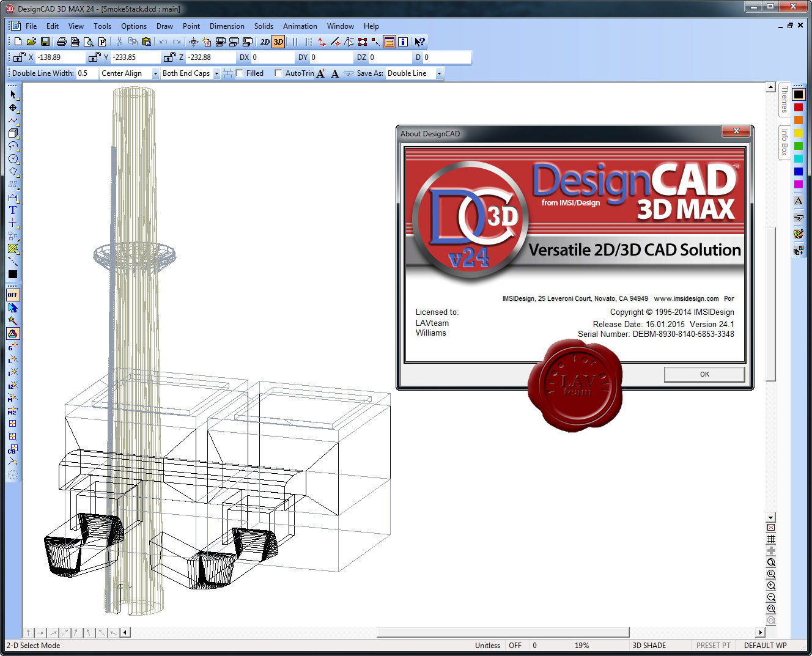Enable the AutoTrim checkbox

pyautogui.click(x=278, y=73)
